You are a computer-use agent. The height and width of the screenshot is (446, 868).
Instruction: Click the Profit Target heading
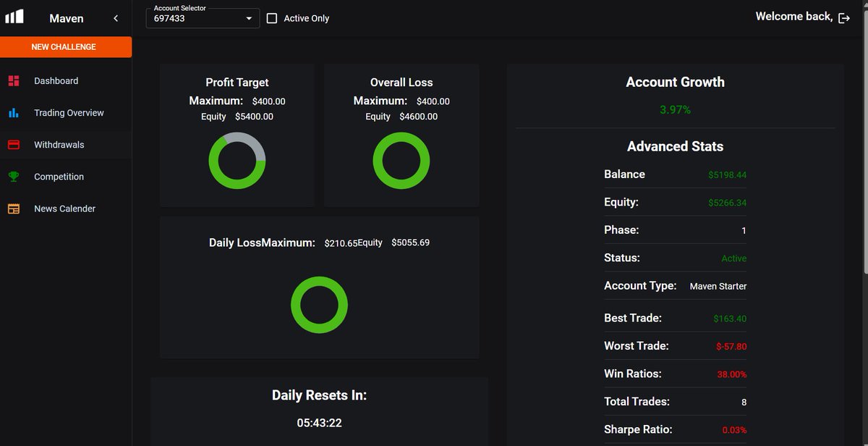[x=237, y=83]
